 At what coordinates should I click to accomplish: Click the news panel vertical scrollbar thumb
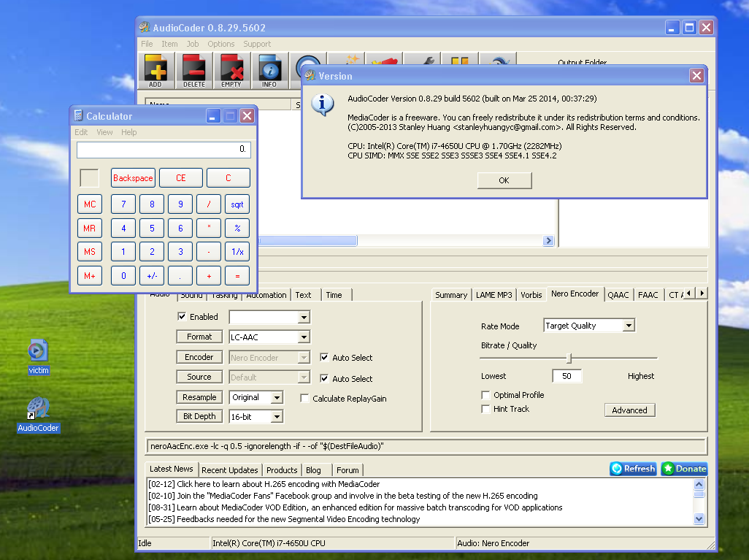click(x=699, y=494)
